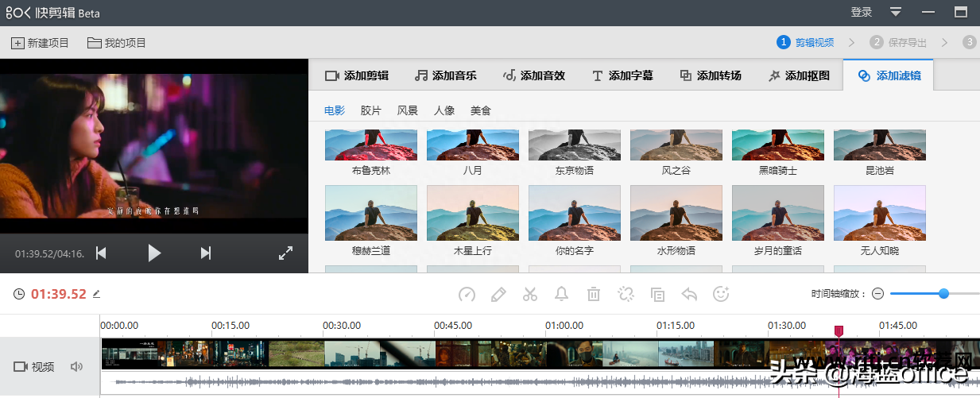
Task: Click the undo arrow icon
Action: click(689, 295)
